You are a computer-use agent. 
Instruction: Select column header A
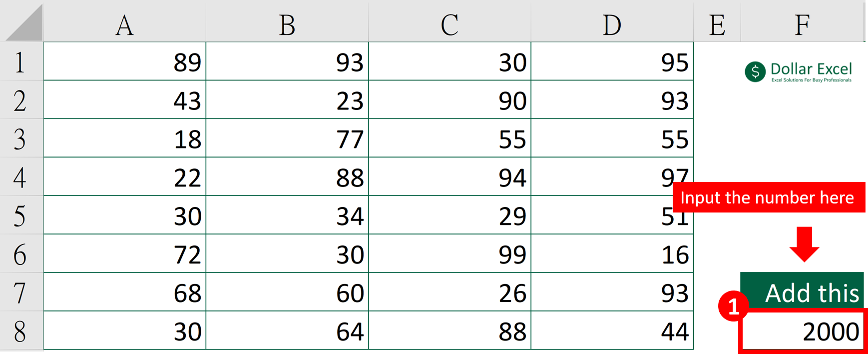(124, 22)
